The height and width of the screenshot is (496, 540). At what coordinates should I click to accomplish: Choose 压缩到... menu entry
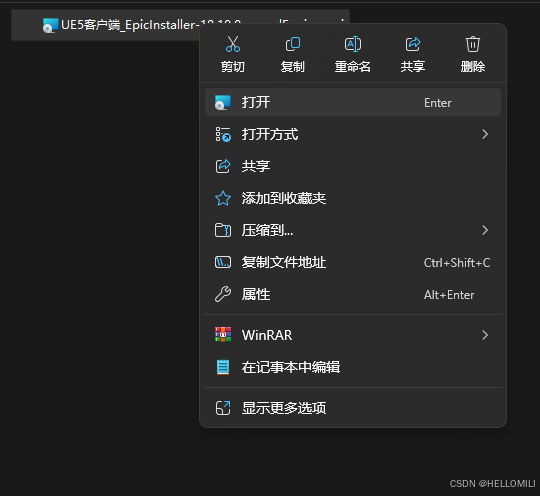(353, 230)
